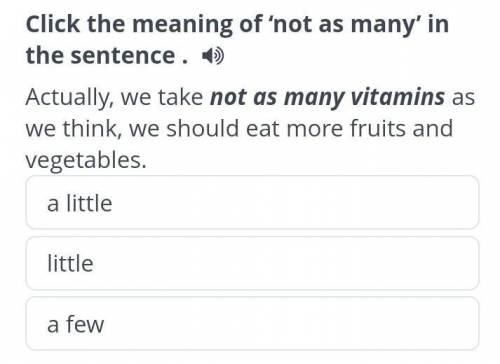Click the italic word 'vitamins'

398,97
